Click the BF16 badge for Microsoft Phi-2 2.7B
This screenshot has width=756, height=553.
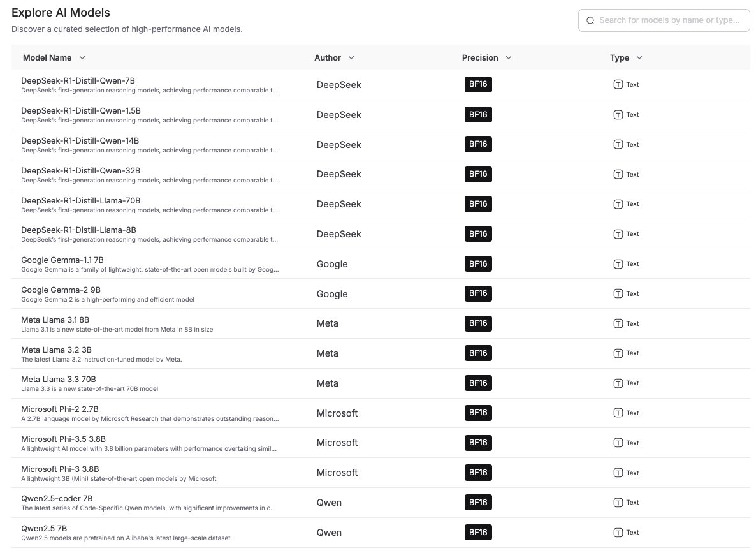click(x=478, y=413)
